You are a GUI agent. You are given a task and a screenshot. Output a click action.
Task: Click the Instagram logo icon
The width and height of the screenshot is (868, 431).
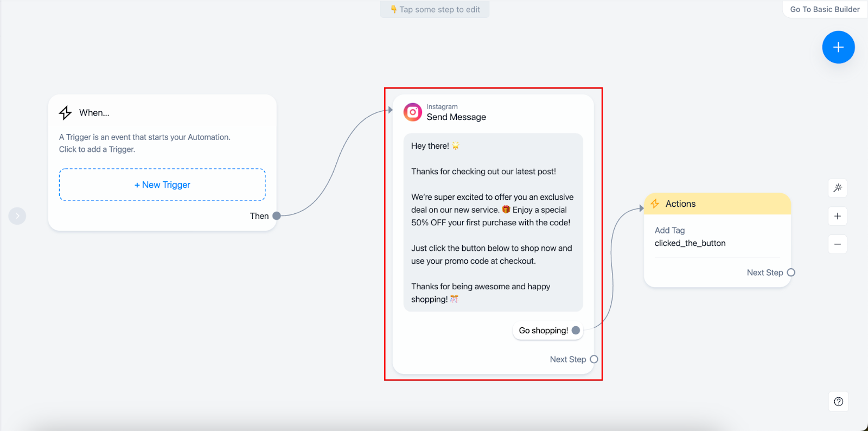click(412, 112)
